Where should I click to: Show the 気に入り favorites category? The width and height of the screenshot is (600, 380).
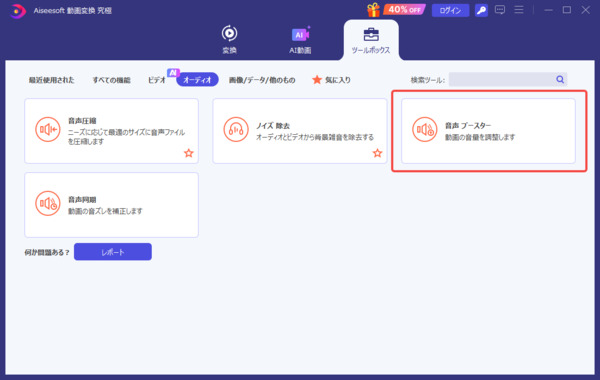(338, 80)
